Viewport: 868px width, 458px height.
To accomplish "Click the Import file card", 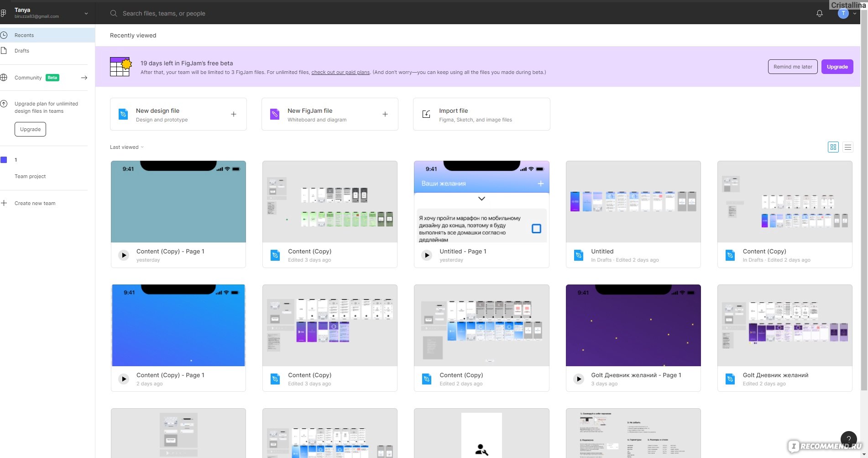I will click(481, 114).
